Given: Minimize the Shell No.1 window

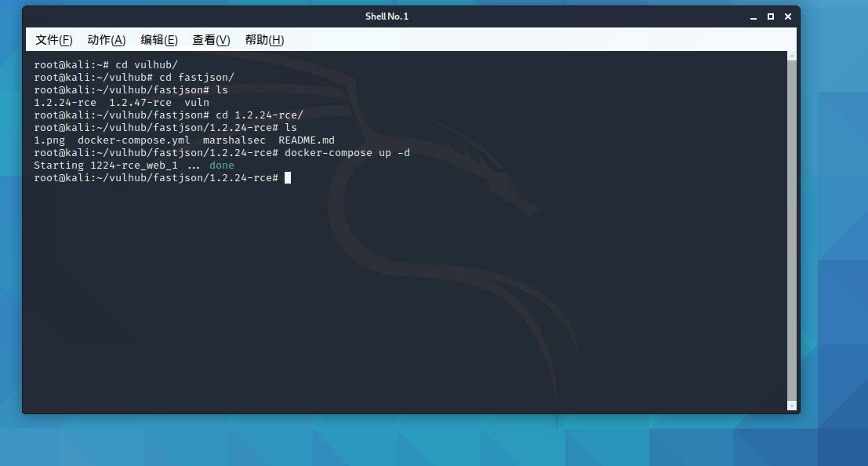Looking at the screenshot, I should click(x=753, y=16).
